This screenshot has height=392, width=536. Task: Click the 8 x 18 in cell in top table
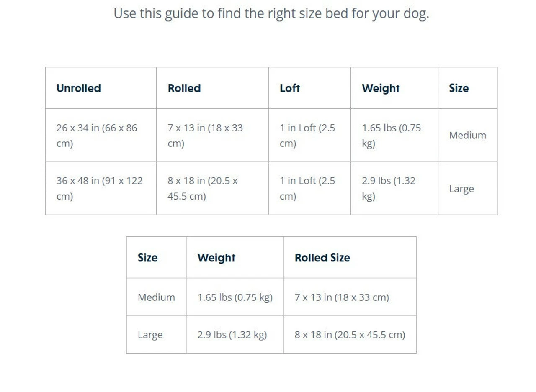click(203, 188)
